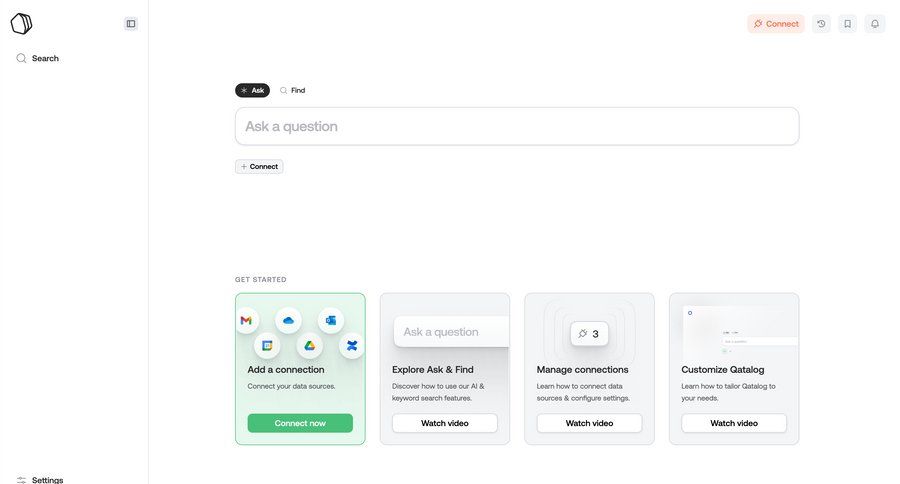Click the + Connect button below the input

[259, 167]
